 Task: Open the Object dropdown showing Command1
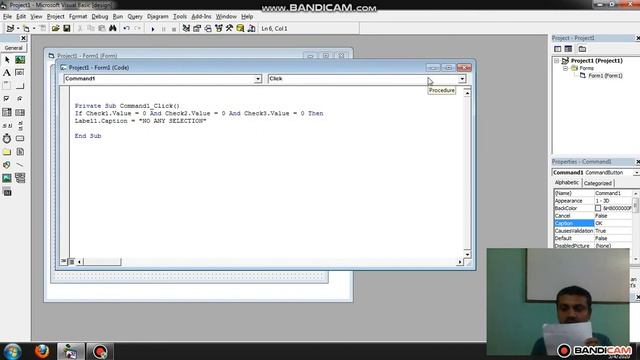click(258, 79)
